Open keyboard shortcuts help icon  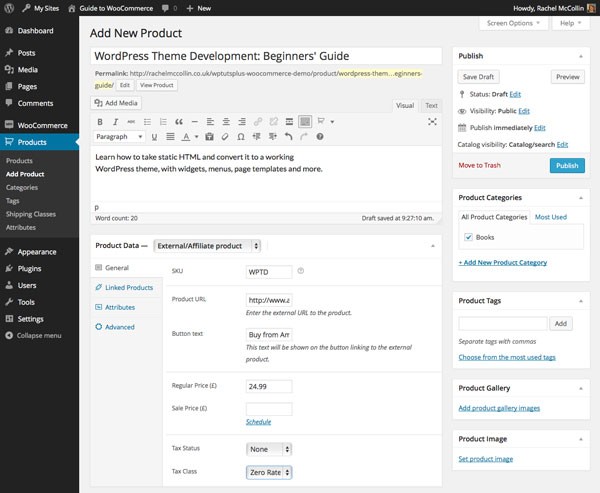(x=320, y=137)
